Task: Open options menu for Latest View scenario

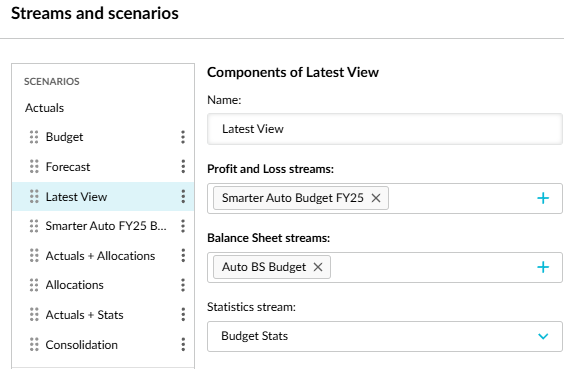Action: pos(183,197)
